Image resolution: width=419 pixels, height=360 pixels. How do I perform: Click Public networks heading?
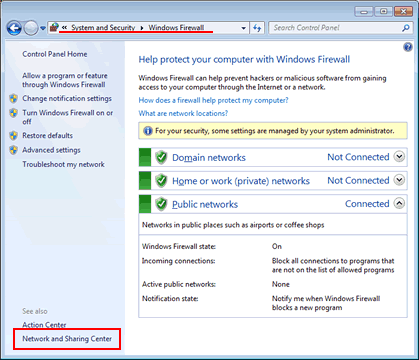coord(205,204)
